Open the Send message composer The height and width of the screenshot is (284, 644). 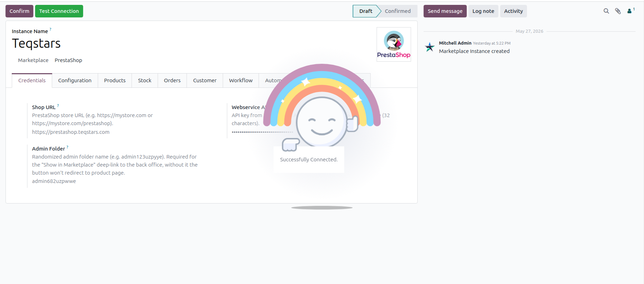(445, 11)
